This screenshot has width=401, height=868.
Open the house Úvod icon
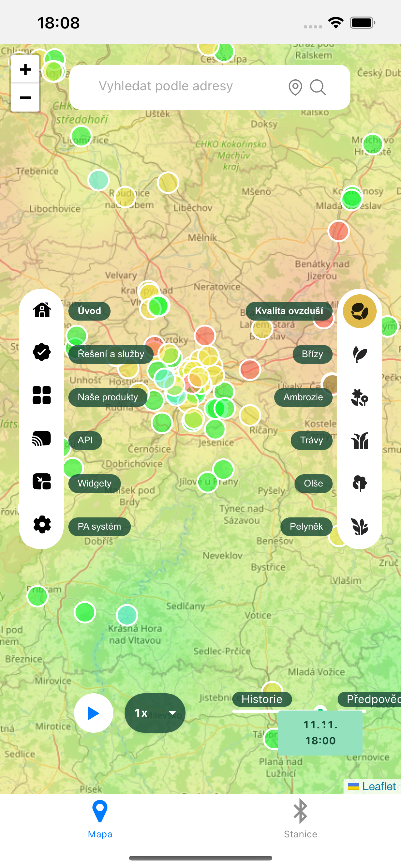click(42, 309)
